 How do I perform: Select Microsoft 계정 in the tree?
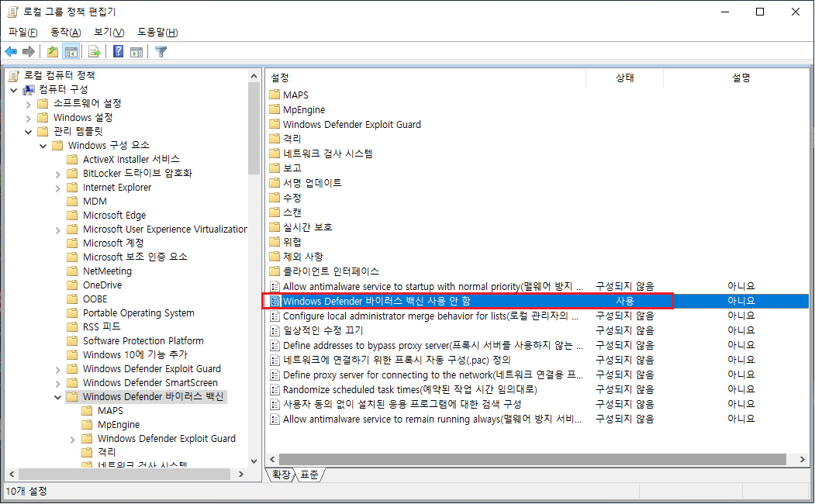point(113,243)
